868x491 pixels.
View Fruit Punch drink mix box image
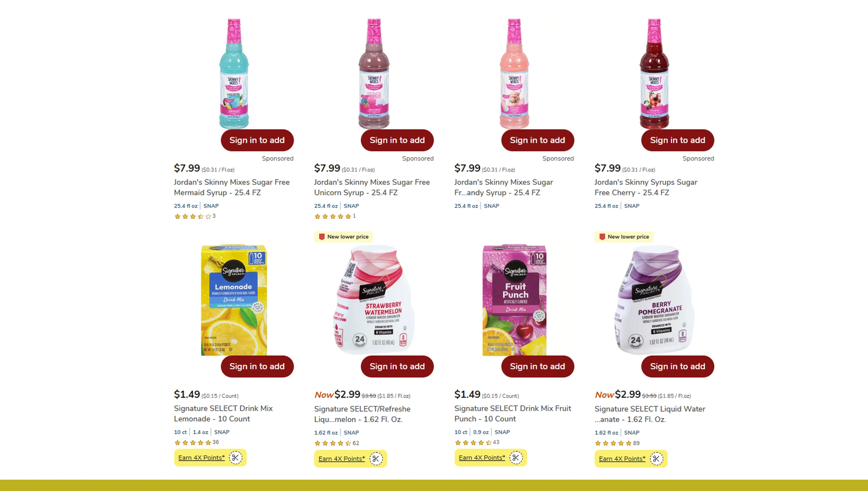[x=514, y=300]
